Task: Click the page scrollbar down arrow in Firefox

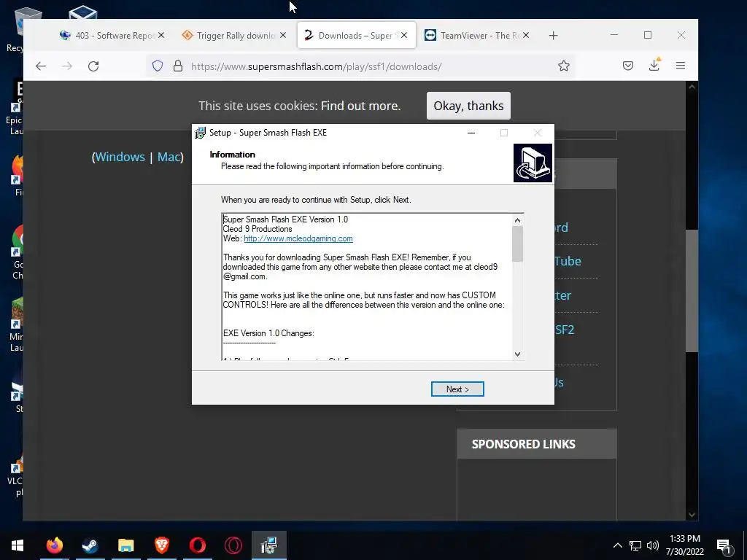Action: 692,515
